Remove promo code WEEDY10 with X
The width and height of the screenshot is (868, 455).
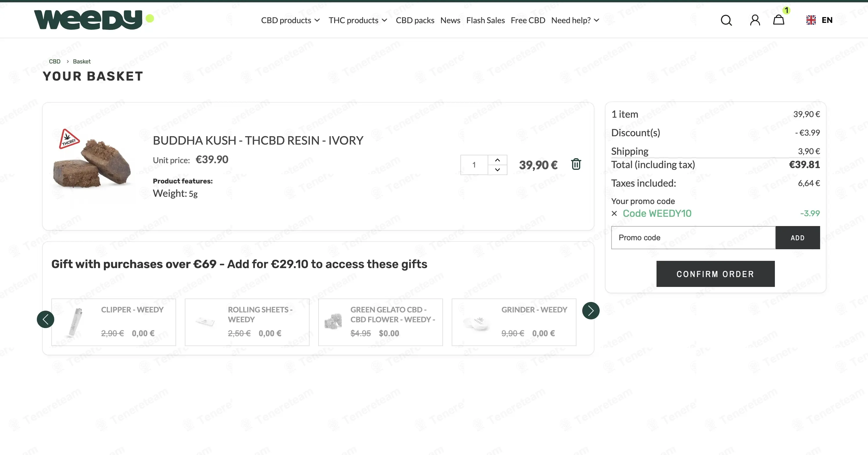614,213
